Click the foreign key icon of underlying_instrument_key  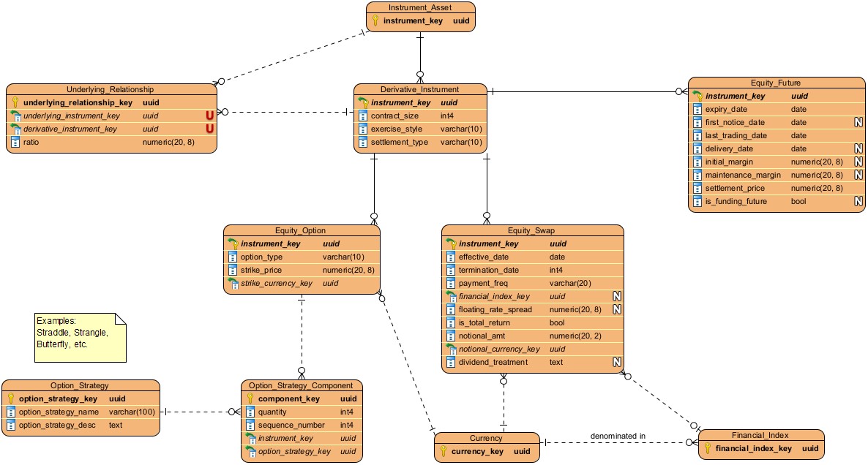pos(15,116)
